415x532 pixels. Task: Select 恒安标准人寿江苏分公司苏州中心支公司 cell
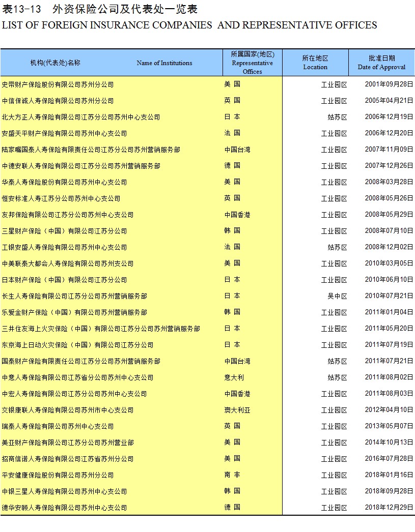[61, 198]
